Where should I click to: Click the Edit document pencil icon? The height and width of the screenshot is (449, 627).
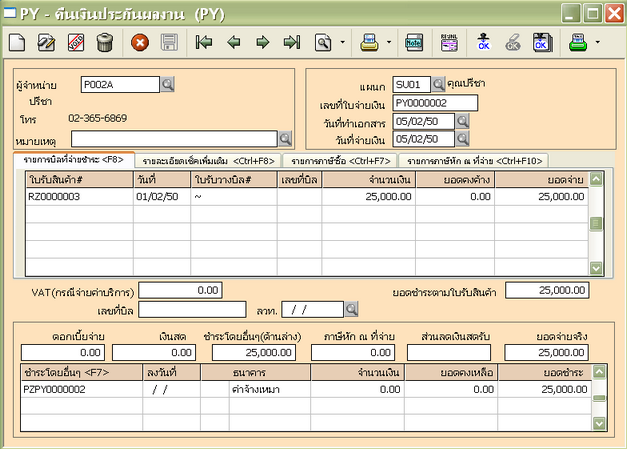pos(46,42)
